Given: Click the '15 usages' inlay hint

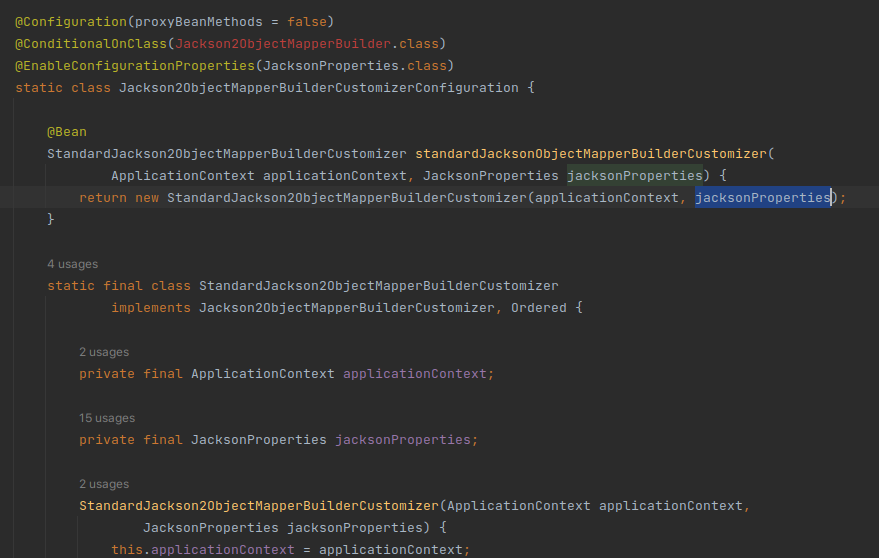Looking at the screenshot, I should (107, 418).
